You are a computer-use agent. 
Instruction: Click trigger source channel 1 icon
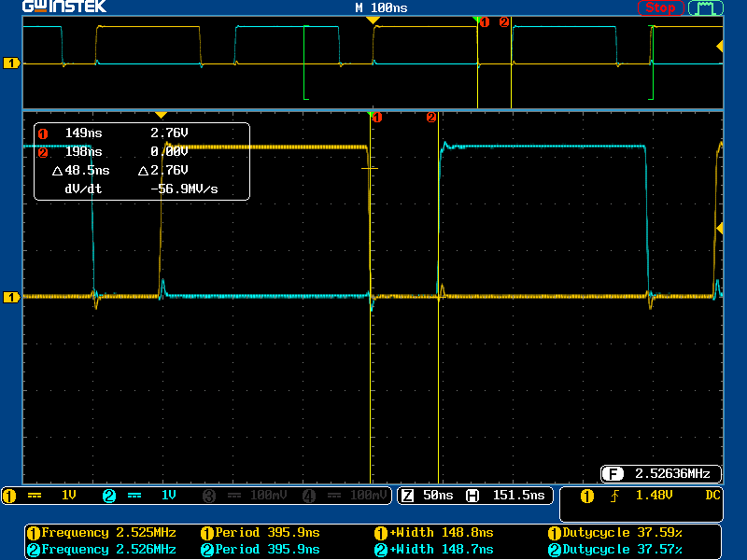pos(587,497)
